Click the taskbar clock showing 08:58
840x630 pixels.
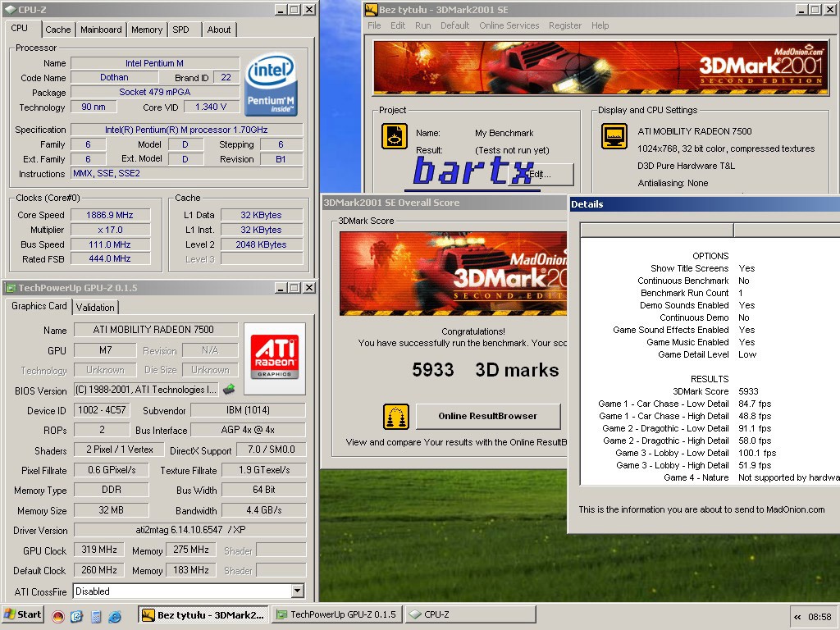[819, 617]
